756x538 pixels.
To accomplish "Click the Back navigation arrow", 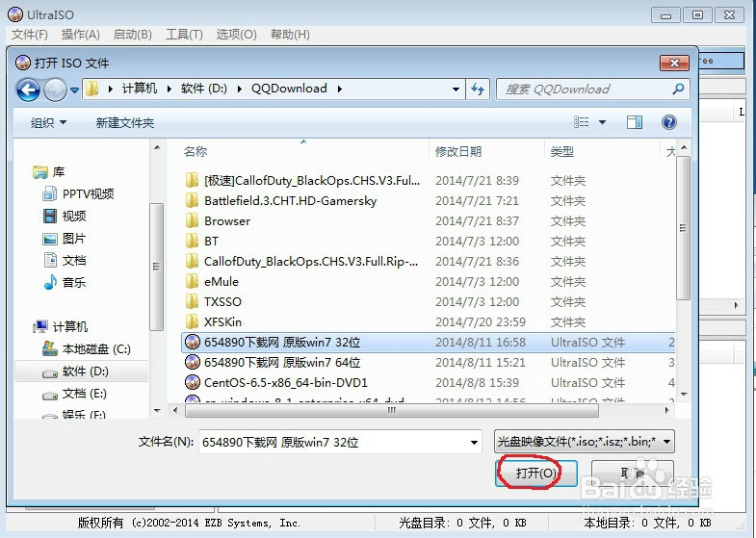I will click(28, 90).
